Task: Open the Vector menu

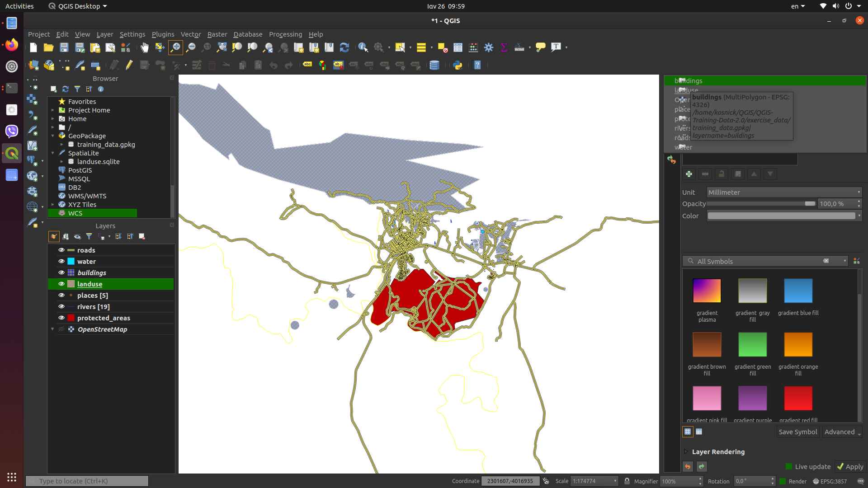Action: pos(191,34)
